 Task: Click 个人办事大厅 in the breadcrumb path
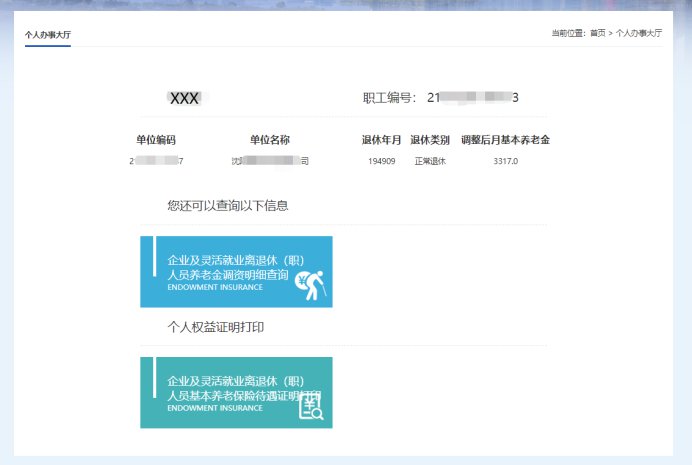(638, 33)
